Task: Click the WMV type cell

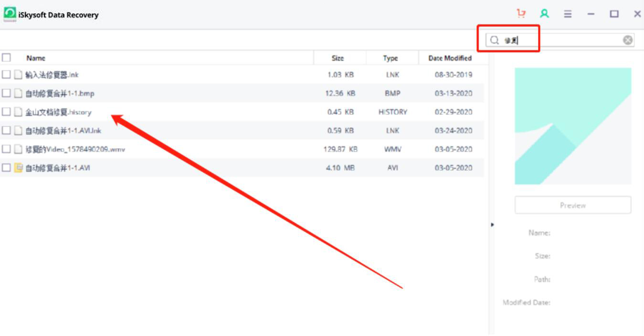Action: [x=392, y=150]
